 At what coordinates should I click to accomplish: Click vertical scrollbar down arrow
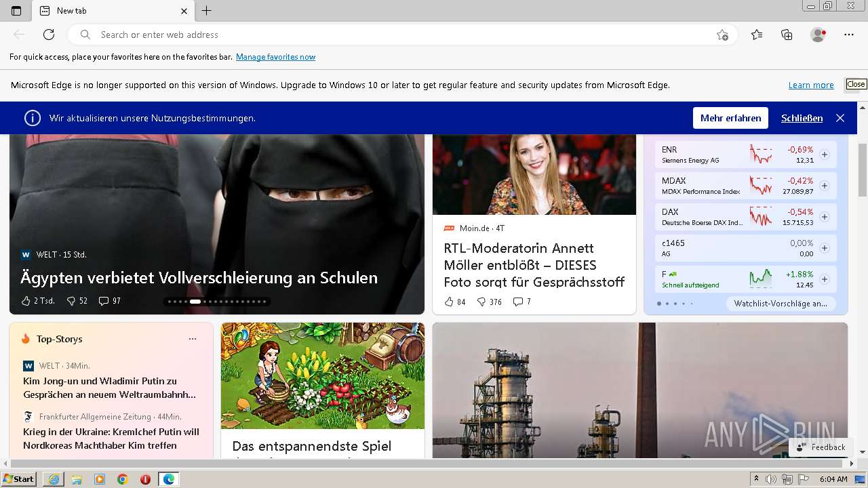(863, 452)
